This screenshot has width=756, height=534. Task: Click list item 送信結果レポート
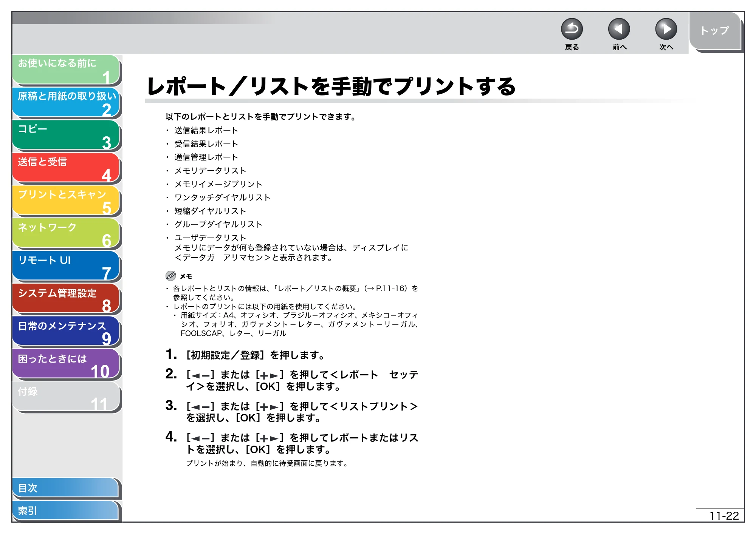(206, 130)
